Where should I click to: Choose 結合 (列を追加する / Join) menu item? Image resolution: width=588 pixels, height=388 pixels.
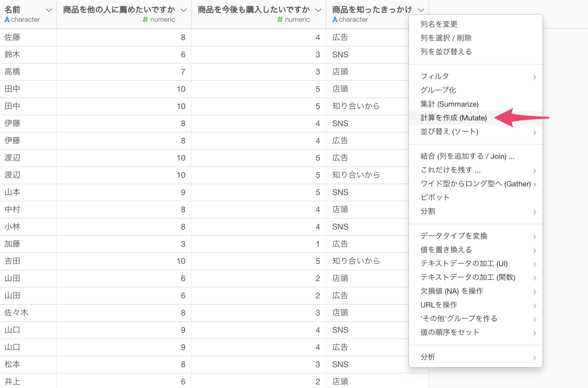pyautogui.click(x=476, y=156)
